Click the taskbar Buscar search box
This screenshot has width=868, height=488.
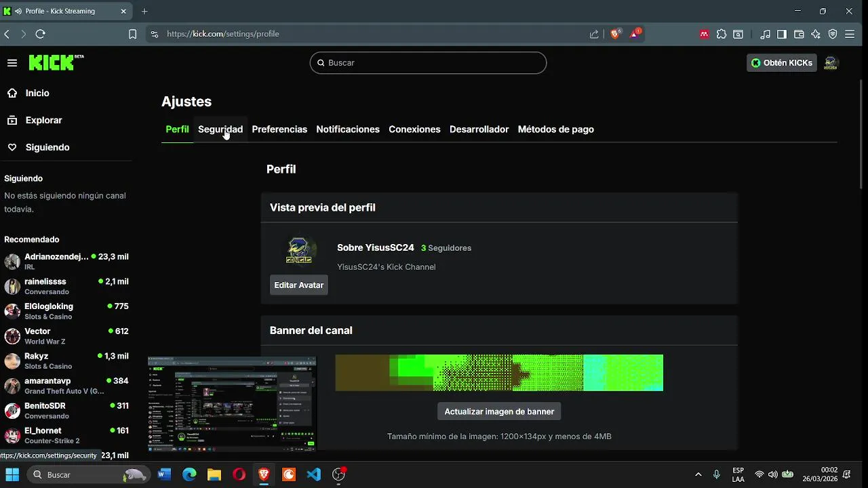pos(88,474)
